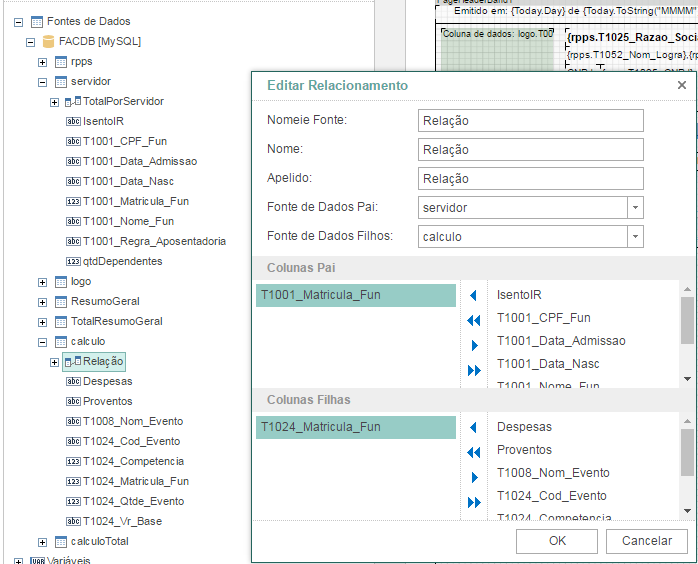The height and width of the screenshot is (564, 698).
Task: Expand the TotalPorServidor relation node
Action: [54, 102]
